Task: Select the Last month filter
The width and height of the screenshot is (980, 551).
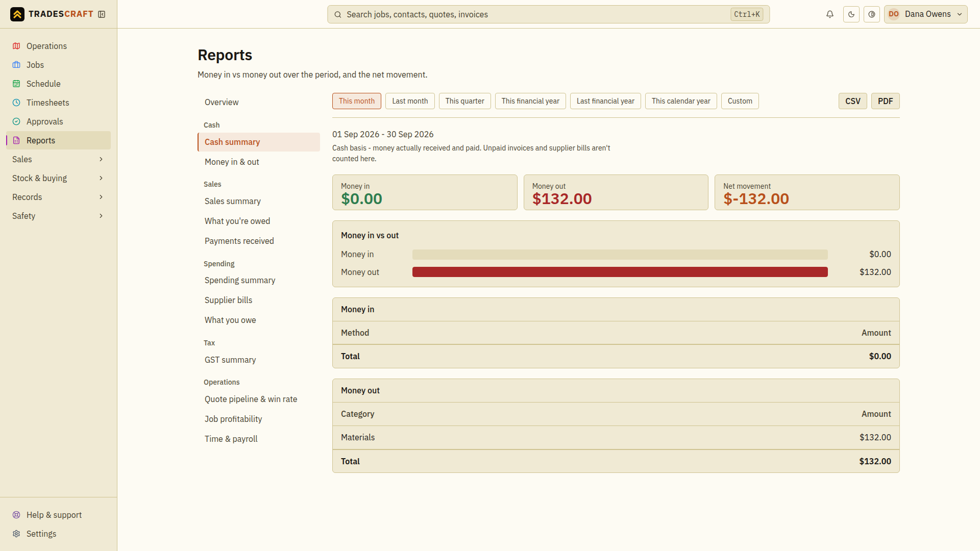Action: coord(410,101)
